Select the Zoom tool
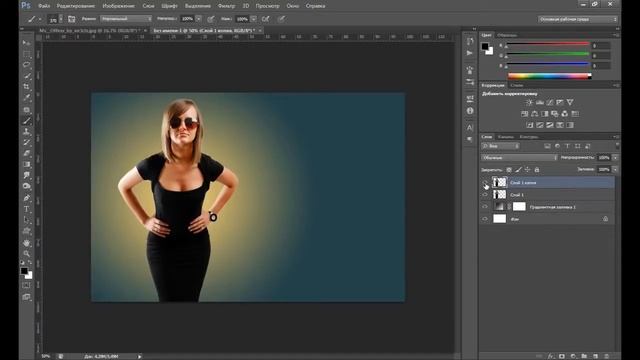Image resolution: width=640 pixels, height=360 pixels. (x=27, y=253)
